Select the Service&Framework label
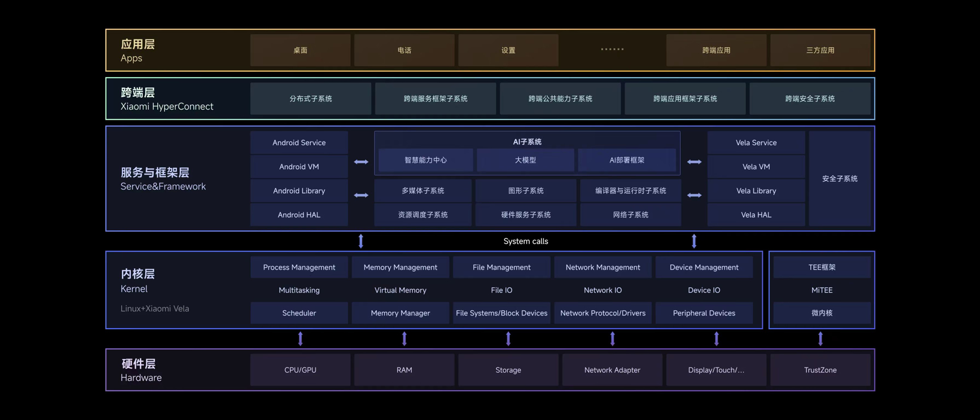Image resolution: width=980 pixels, height=420 pixels. [163, 186]
